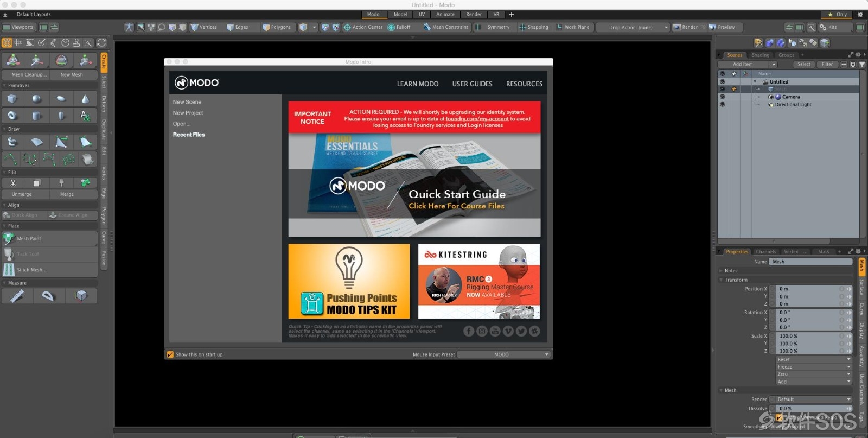Click the Scenes panel gear settings icon
Screen dimensions: 868x438
[x=858, y=55]
